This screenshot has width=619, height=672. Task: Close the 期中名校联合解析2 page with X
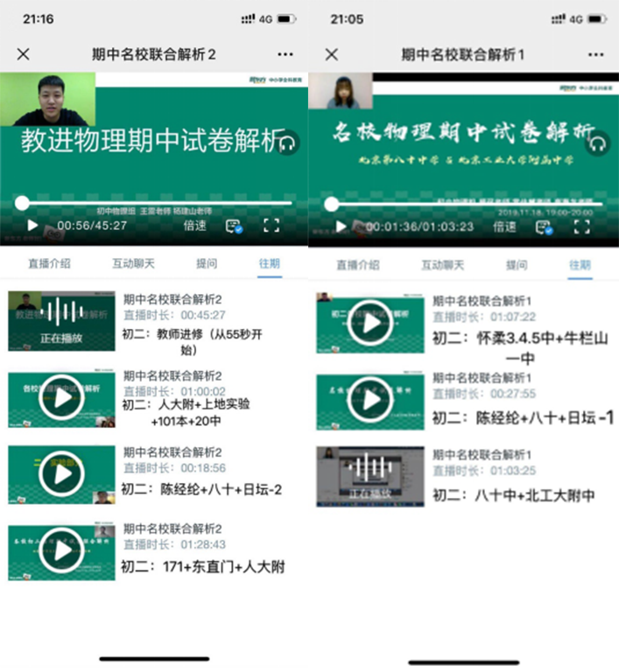(24, 54)
